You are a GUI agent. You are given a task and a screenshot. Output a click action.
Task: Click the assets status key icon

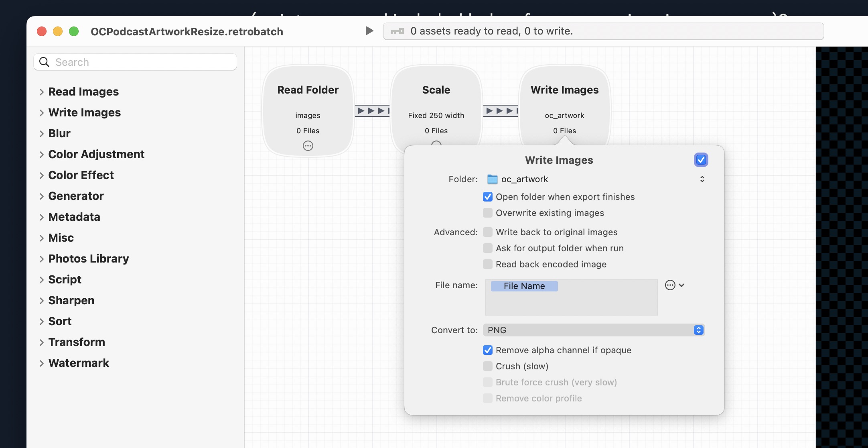(397, 31)
